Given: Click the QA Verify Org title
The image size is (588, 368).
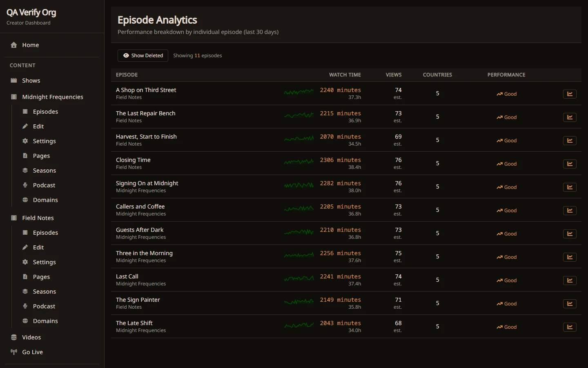Looking at the screenshot, I should point(31,13).
